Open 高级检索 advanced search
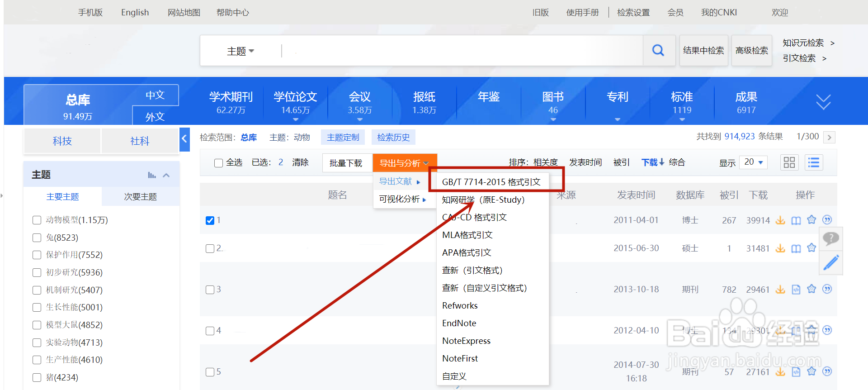This screenshot has height=390, width=868. pyautogui.click(x=751, y=50)
